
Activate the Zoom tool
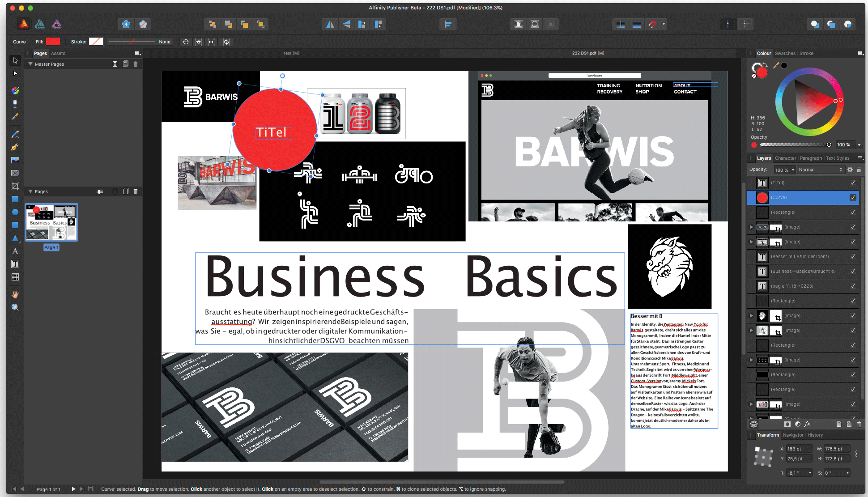[15, 307]
